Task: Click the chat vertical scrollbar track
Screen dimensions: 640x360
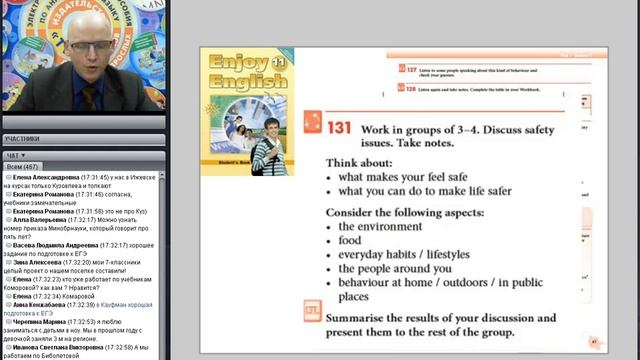Action: 162,269
